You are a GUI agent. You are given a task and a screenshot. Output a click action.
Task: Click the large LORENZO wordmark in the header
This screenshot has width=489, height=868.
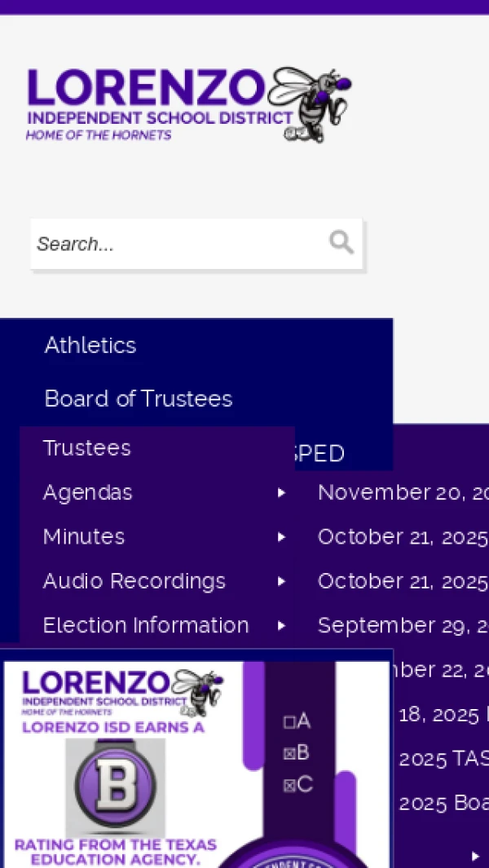pyautogui.click(x=147, y=88)
